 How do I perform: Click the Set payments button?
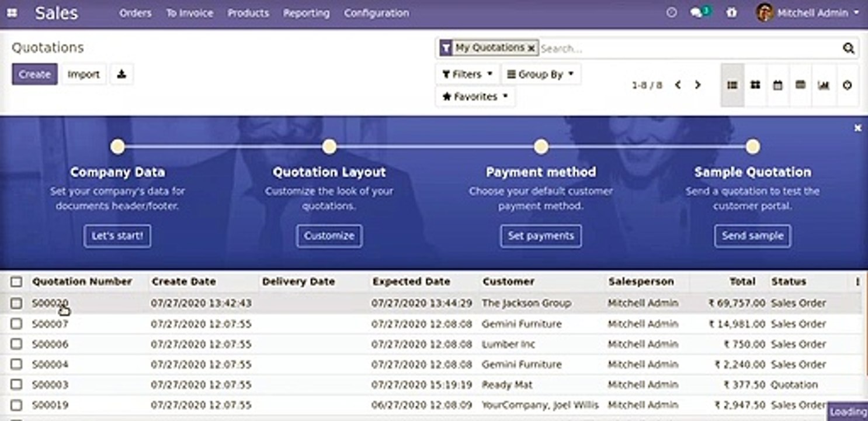(541, 236)
